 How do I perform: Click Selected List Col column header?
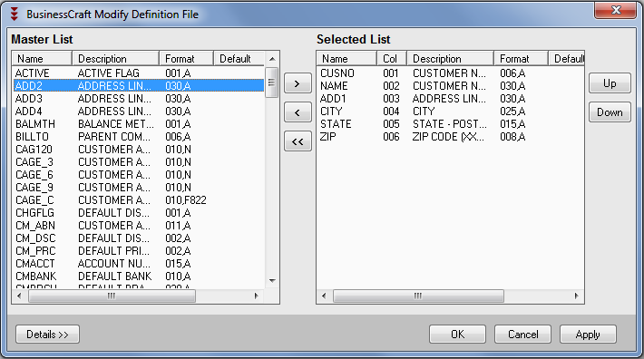click(392, 59)
